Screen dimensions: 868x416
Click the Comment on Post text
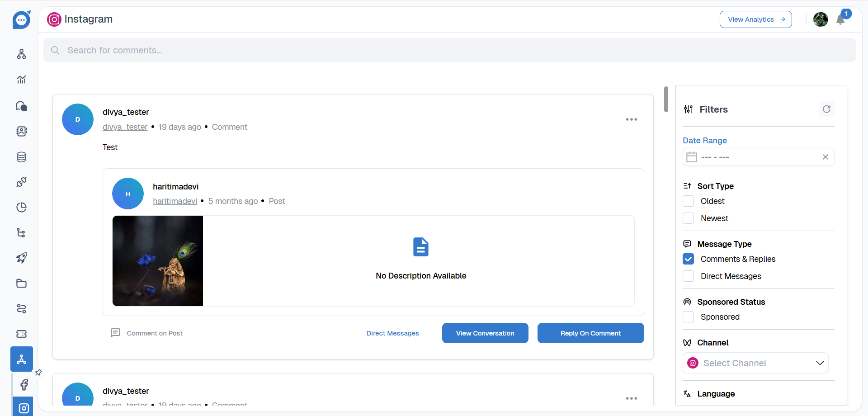[x=155, y=333]
